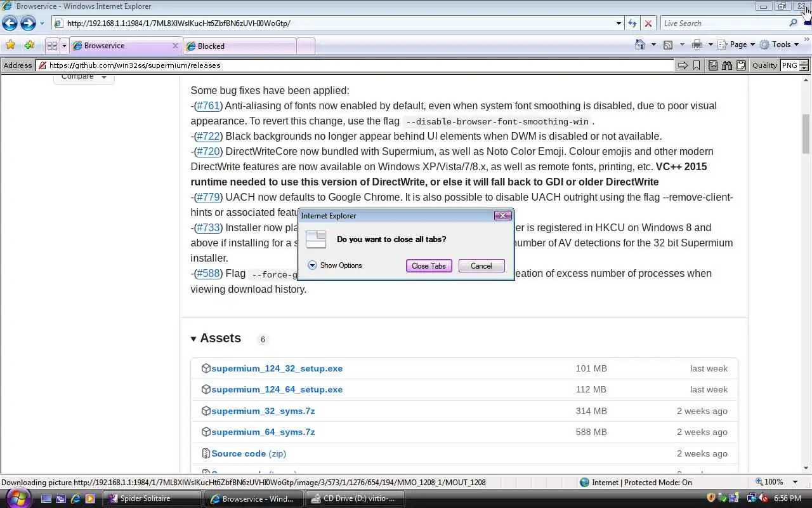
Task: Download supermium_124_32_setup.exe
Action: 277,368
